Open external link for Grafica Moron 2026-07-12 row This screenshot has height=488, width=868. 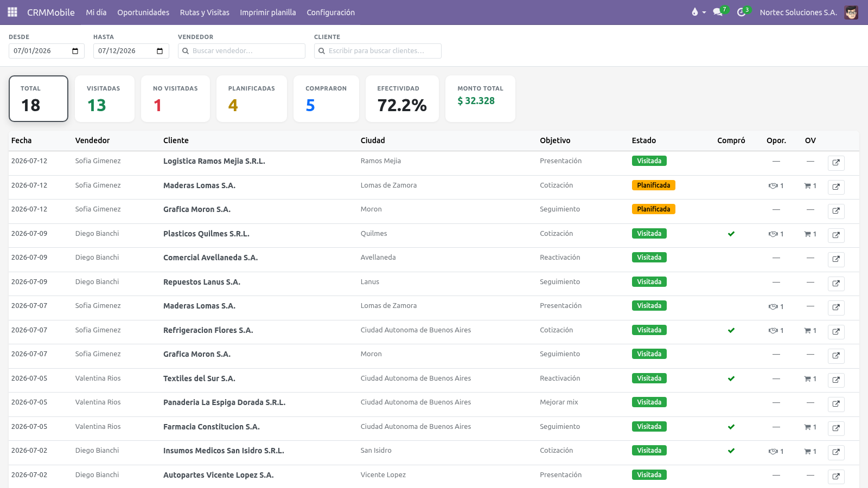(836, 211)
